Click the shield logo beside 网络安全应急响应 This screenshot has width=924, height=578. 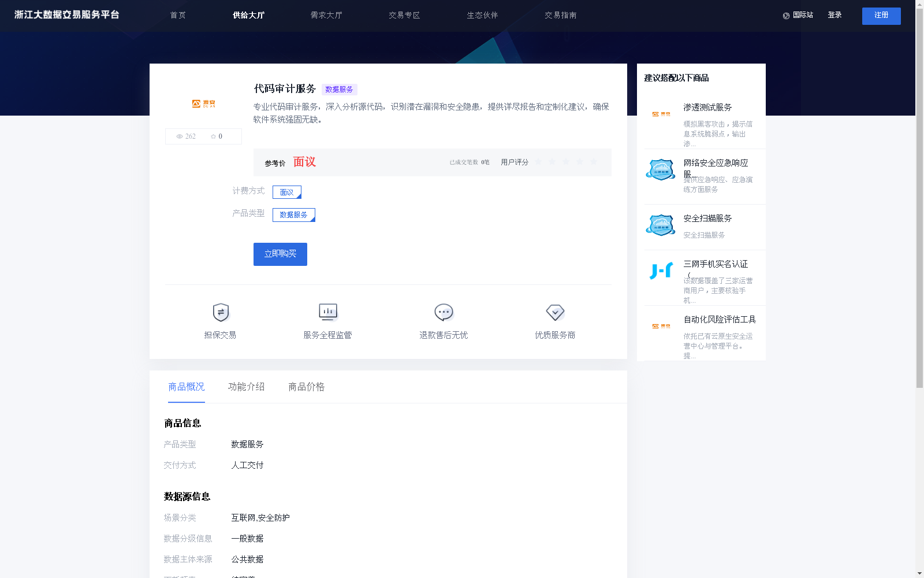click(x=661, y=169)
